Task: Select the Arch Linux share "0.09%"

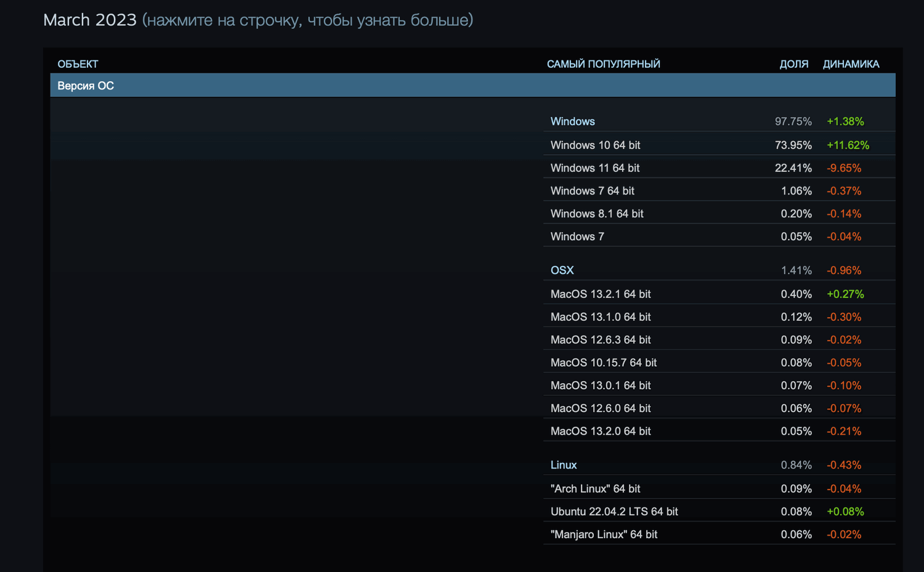Action: (x=796, y=489)
